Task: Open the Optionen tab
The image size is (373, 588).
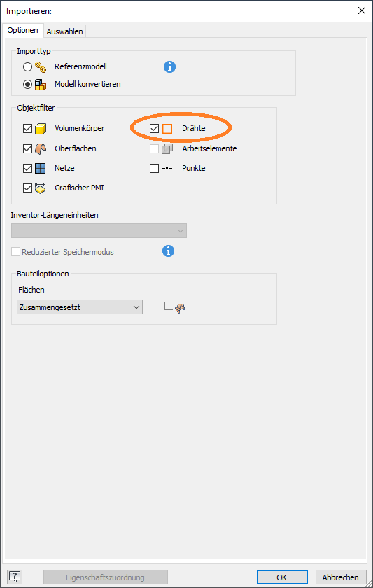Action: point(23,30)
